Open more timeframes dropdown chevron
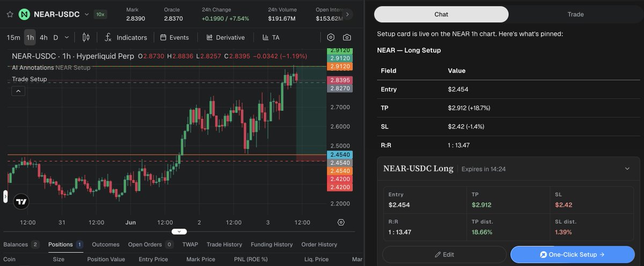The height and width of the screenshot is (266, 644). click(67, 37)
